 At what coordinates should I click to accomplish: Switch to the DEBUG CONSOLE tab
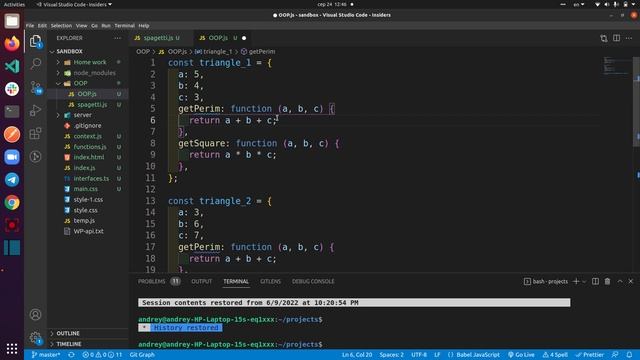click(x=313, y=281)
